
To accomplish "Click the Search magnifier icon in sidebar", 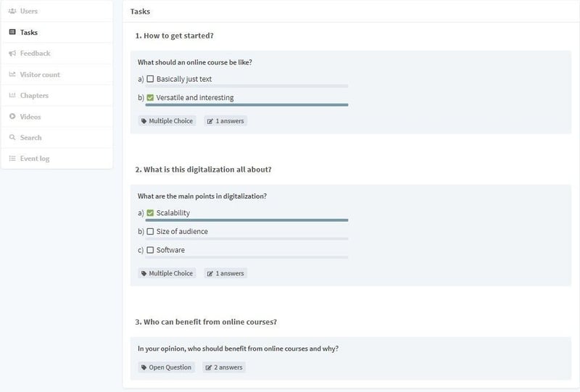I will pyautogui.click(x=12, y=137).
